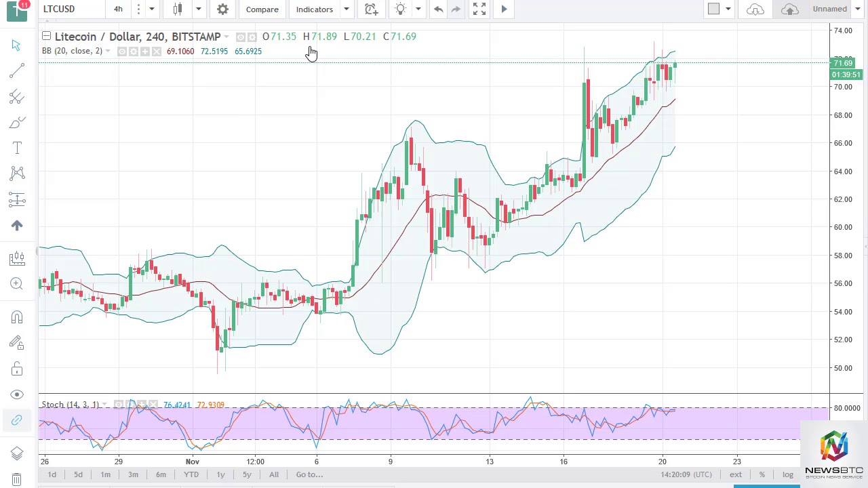
Task: Select the 1y time range
Action: click(x=220, y=474)
